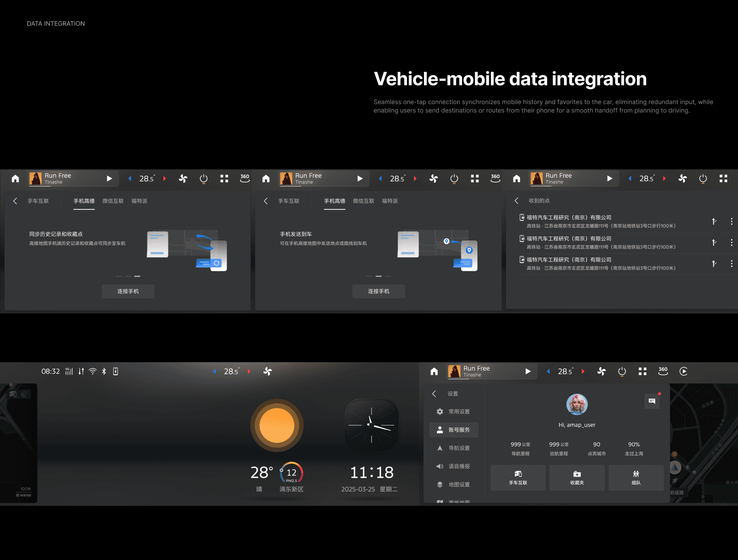Select 账号服务 in settings sidebar

click(x=454, y=430)
